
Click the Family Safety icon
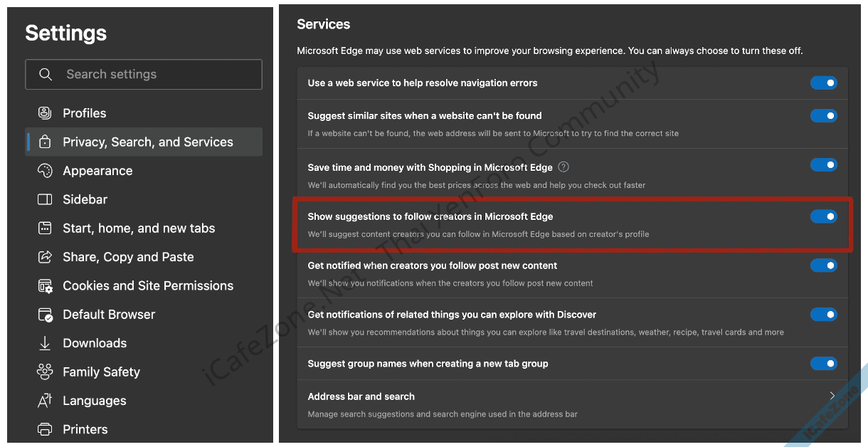pos(45,372)
